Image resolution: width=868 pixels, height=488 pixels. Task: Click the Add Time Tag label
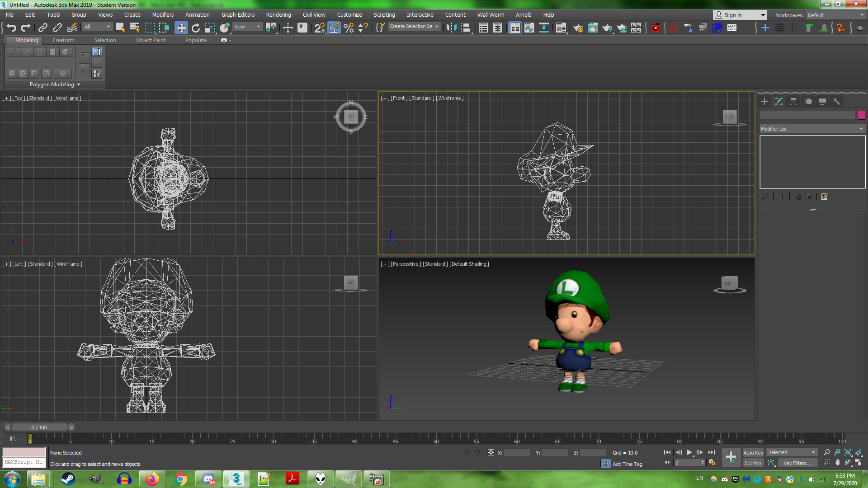(627, 464)
